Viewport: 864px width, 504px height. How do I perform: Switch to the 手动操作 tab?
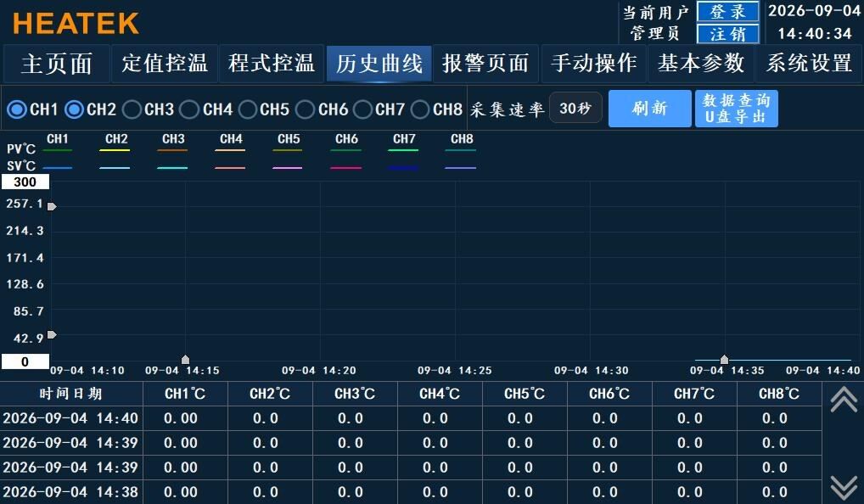pos(593,64)
